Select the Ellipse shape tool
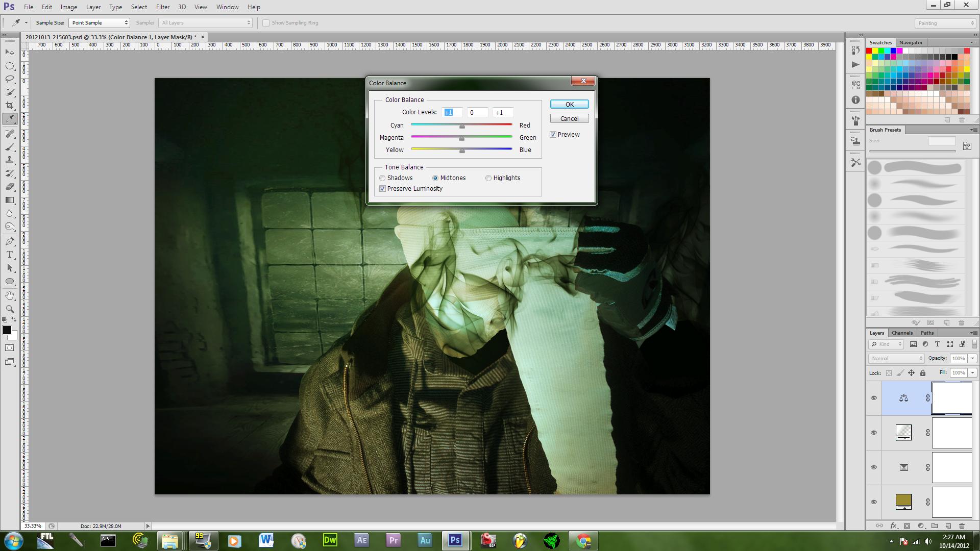 pyautogui.click(x=10, y=281)
